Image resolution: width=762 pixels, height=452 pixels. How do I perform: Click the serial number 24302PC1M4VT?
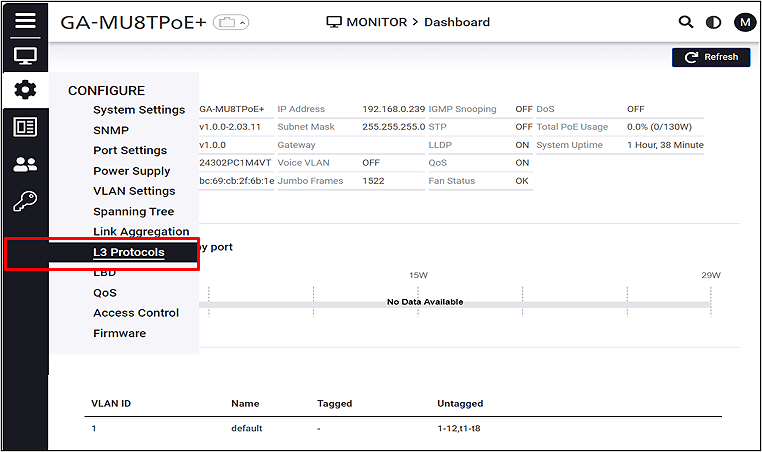235,163
